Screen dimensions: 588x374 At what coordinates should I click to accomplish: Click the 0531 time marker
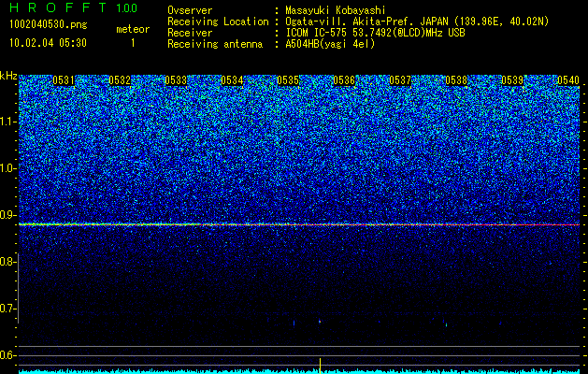[64, 80]
